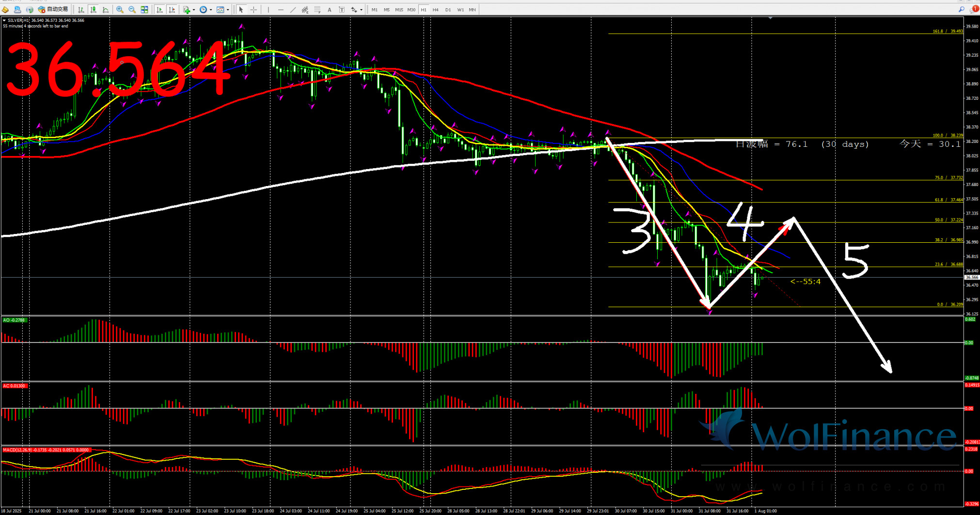Switch chart to candlestick mode

coord(93,10)
